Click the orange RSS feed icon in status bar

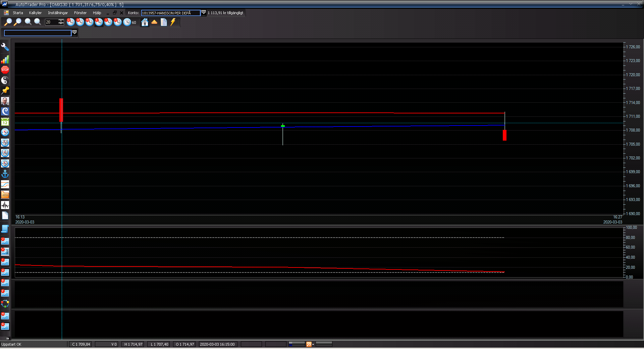[x=309, y=344]
